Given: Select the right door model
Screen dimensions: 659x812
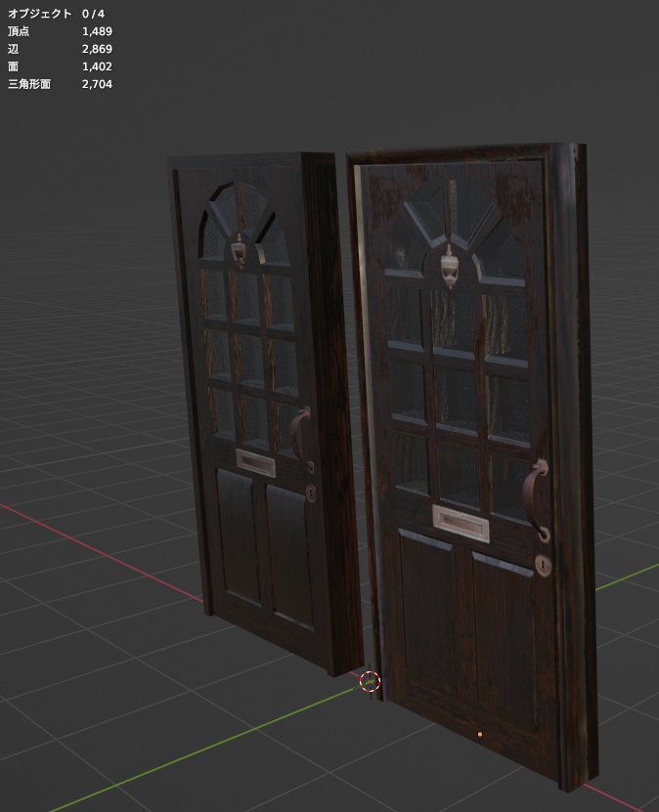Looking at the screenshot, I should point(474,466).
